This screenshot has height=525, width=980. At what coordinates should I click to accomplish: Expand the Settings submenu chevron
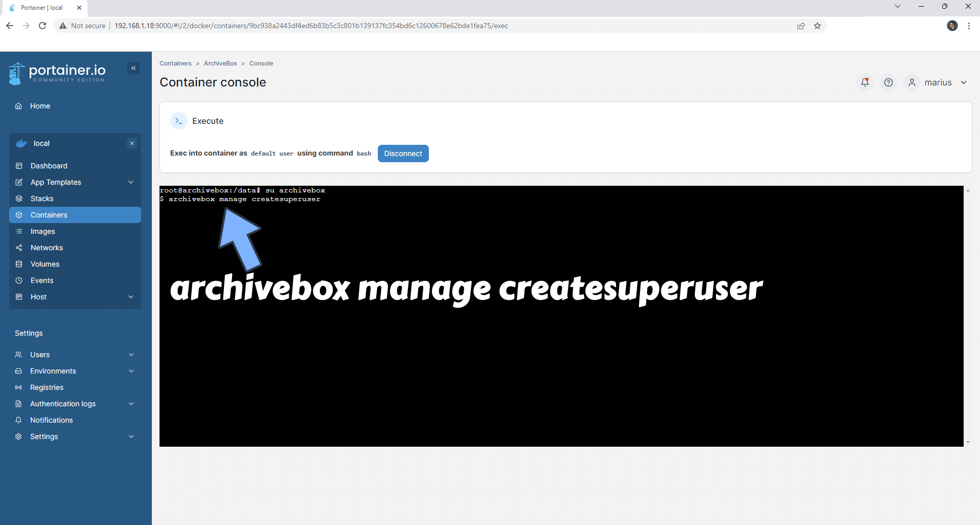[131, 436]
